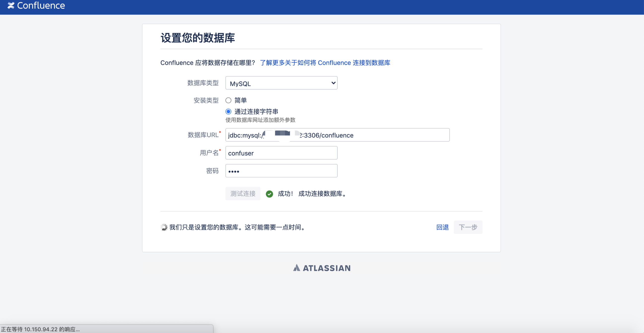
Task: Select the 通过连接字符串 radio button
Action: pyautogui.click(x=228, y=111)
